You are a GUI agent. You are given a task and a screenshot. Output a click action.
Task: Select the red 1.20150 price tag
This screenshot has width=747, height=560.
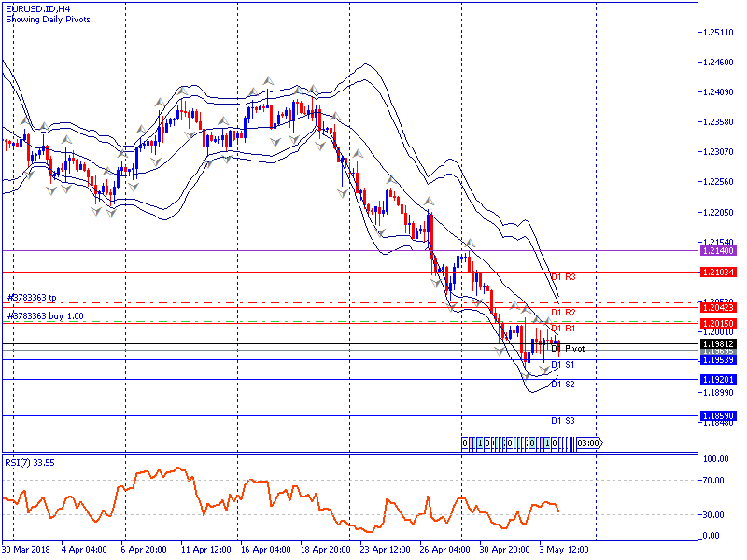click(x=718, y=323)
